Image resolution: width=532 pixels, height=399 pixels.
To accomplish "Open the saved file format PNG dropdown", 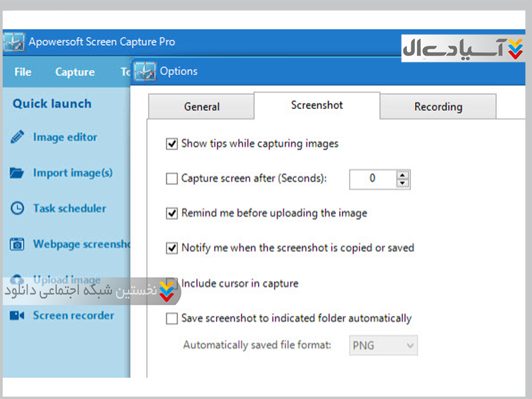I will click(383, 346).
